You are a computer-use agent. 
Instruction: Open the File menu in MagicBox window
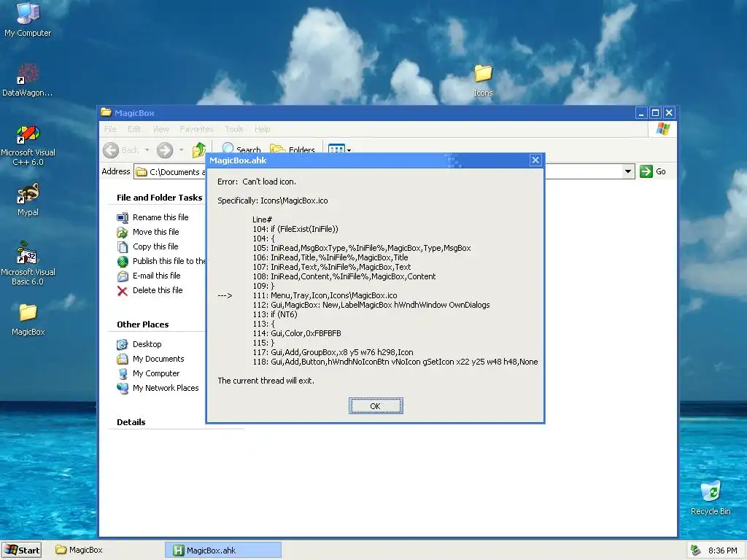pos(110,129)
